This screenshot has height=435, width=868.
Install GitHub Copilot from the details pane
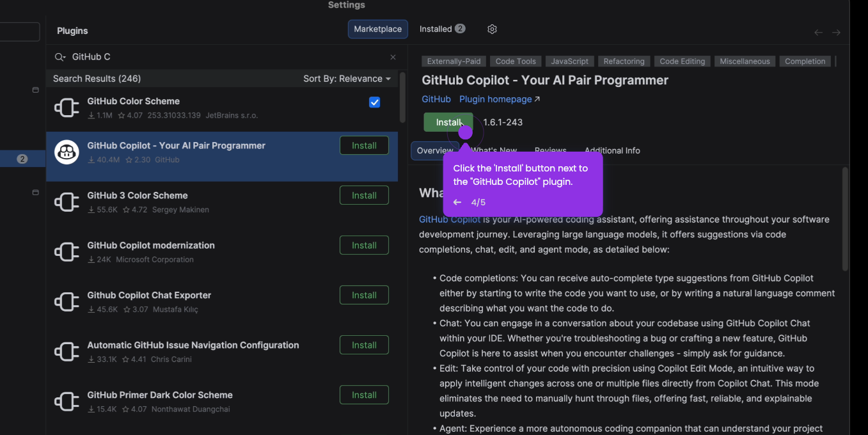[448, 122]
